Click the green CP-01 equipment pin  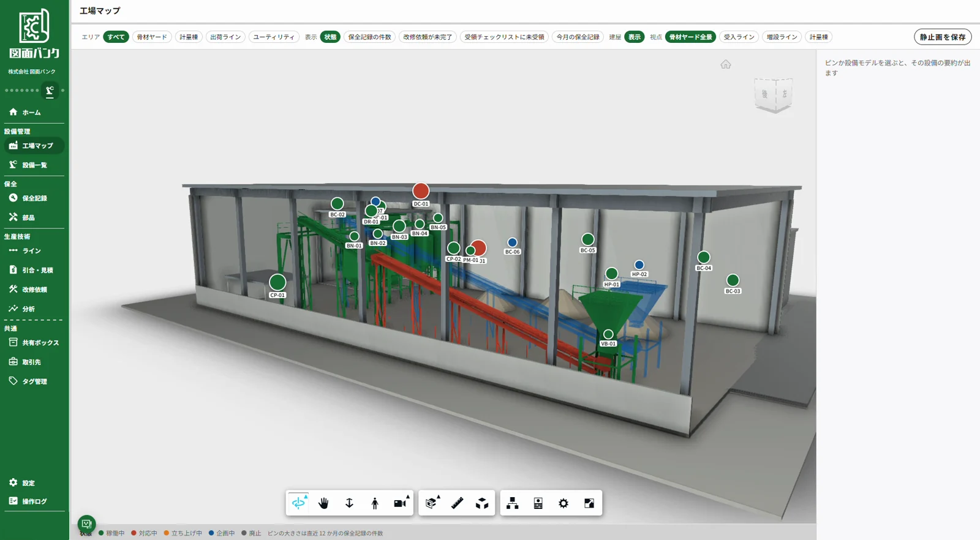[277, 282]
